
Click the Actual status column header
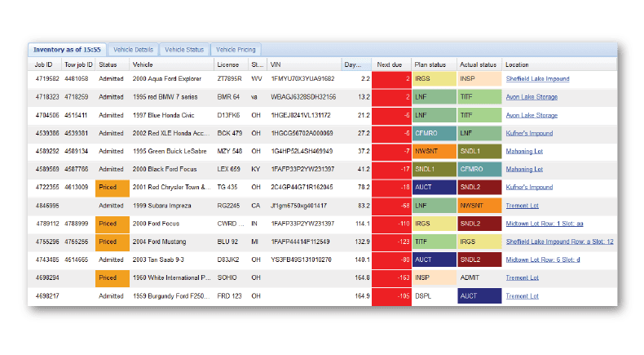click(478, 64)
